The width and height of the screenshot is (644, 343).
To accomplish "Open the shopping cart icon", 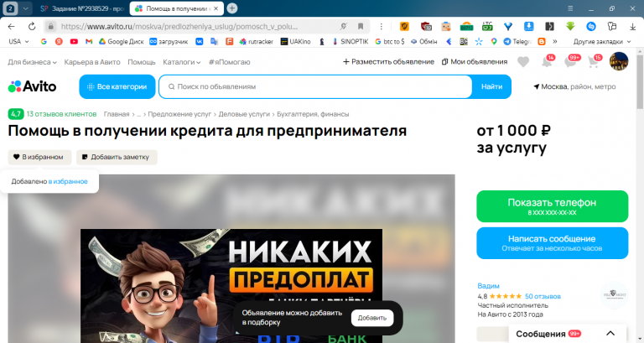I will pos(594,62).
